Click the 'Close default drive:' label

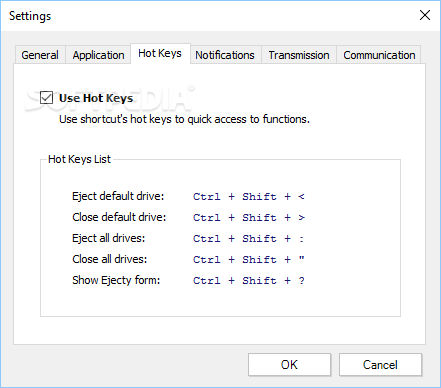click(119, 217)
